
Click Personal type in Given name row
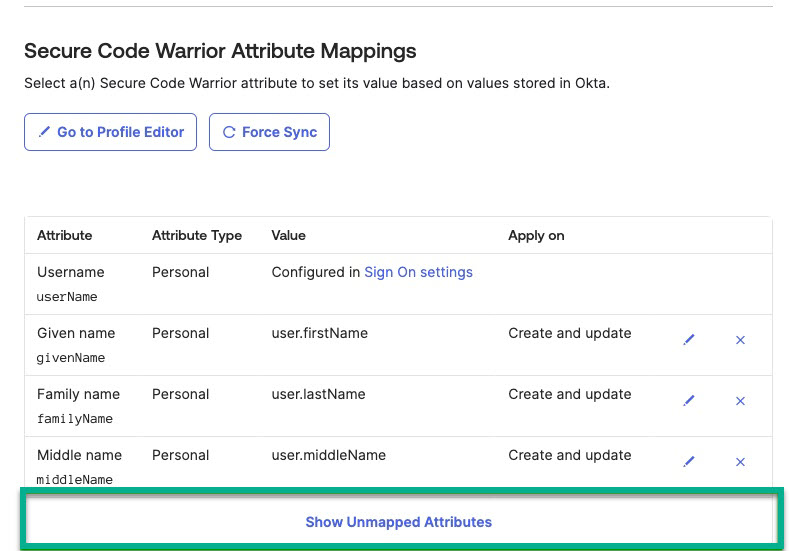pyautogui.click(x=181, y=334)
